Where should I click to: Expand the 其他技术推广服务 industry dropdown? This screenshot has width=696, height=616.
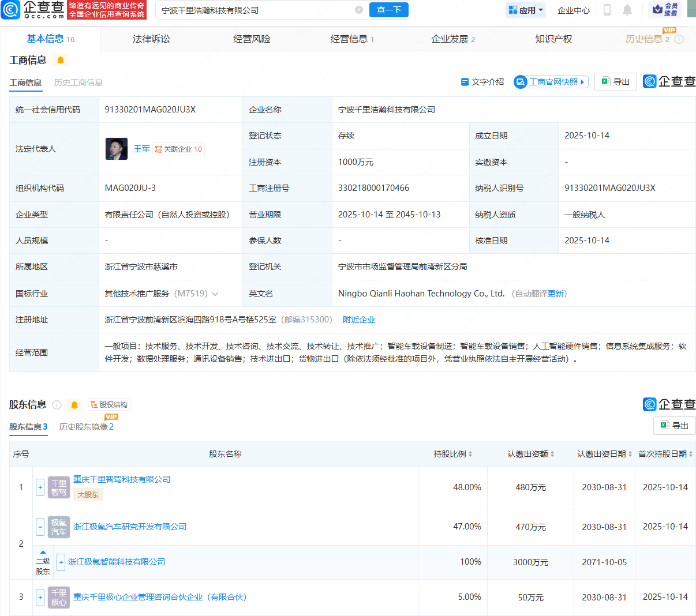[x=215, y=294]
